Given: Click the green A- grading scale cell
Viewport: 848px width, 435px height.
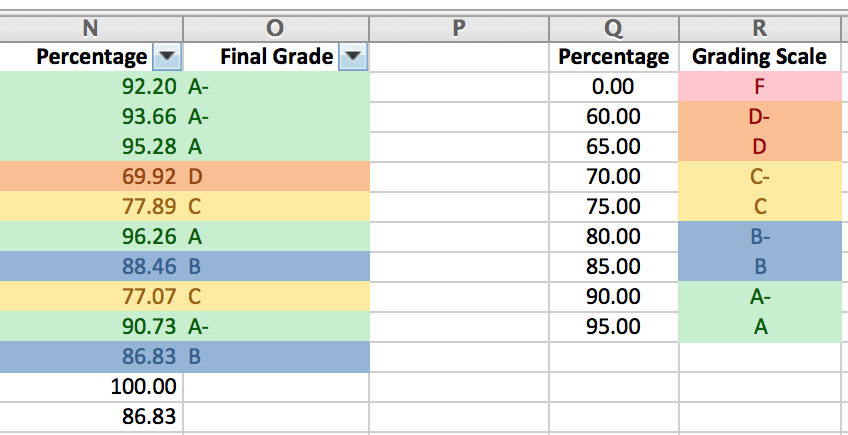Looking at the screenshot, I should 759,297.
